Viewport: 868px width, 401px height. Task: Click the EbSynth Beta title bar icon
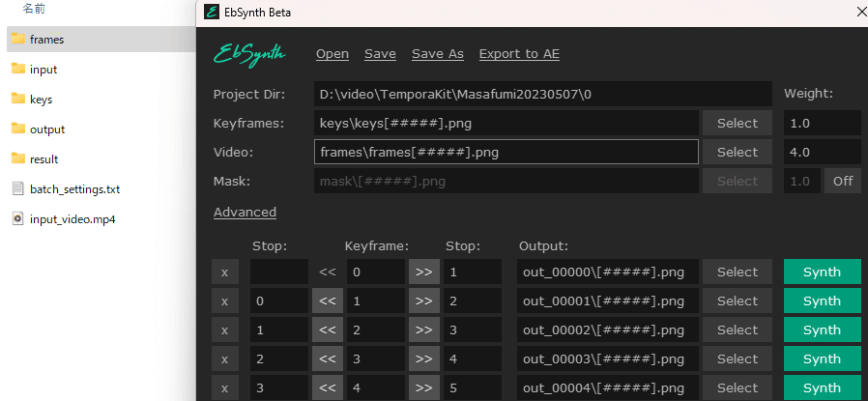pos(211,13)
